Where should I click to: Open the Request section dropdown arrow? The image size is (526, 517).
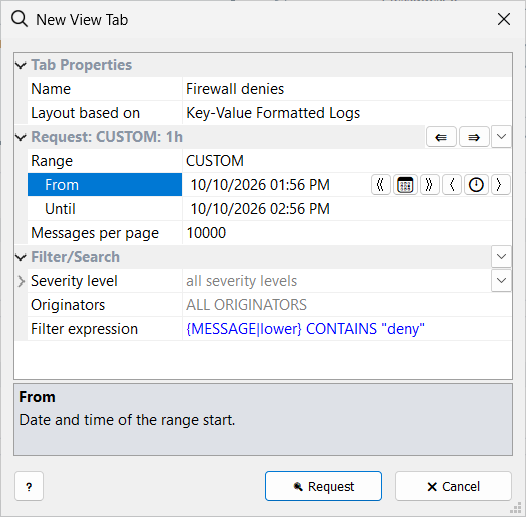[x=501, y=137]
